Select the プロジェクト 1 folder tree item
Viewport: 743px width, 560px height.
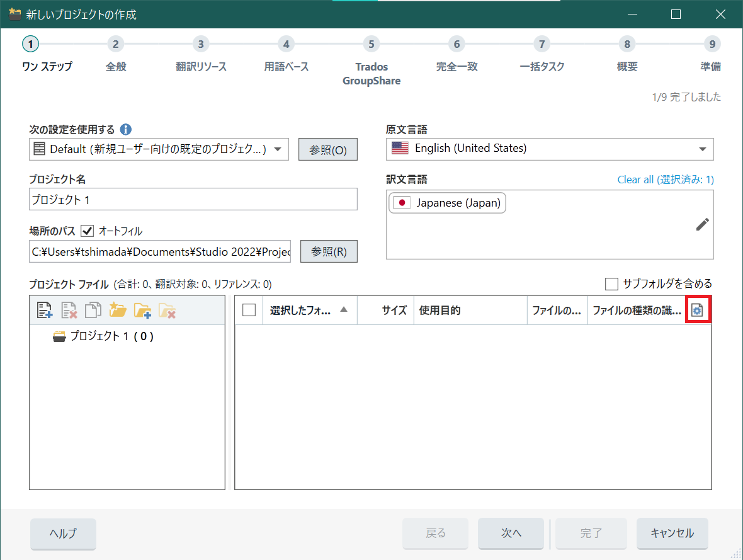(x=111, y=336)
